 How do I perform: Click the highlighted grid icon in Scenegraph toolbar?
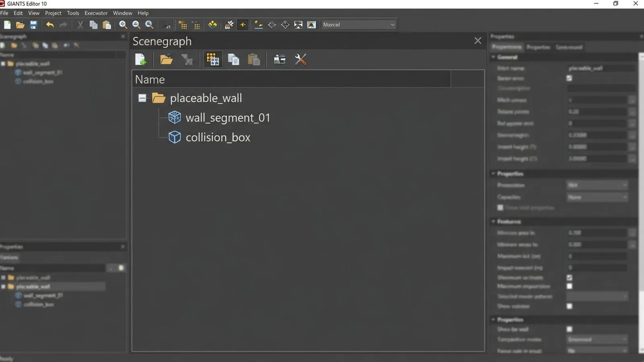(213, 60)
